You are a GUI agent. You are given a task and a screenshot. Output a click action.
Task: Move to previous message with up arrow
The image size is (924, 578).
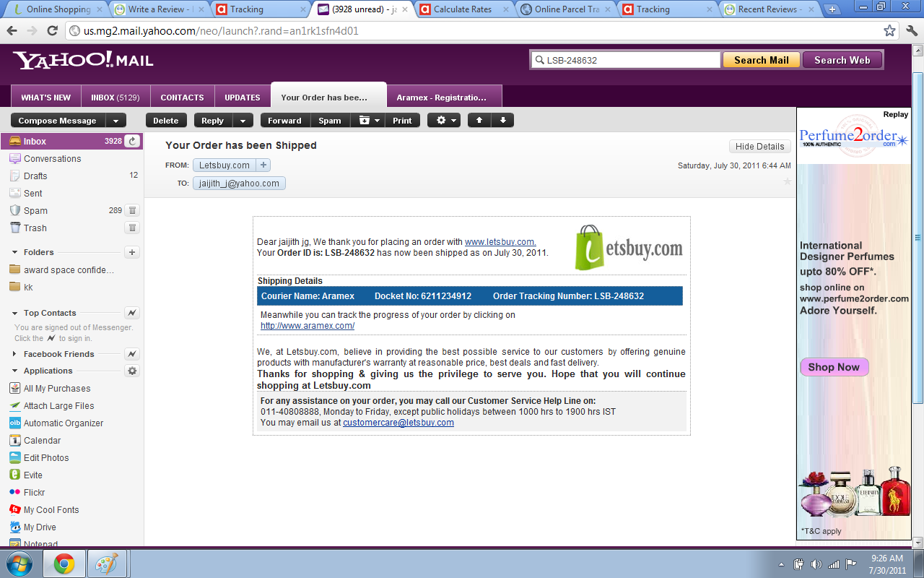tap(479, 121)
